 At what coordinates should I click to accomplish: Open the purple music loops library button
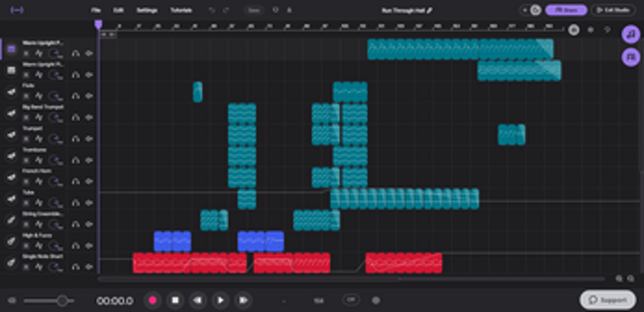point(630,35)
